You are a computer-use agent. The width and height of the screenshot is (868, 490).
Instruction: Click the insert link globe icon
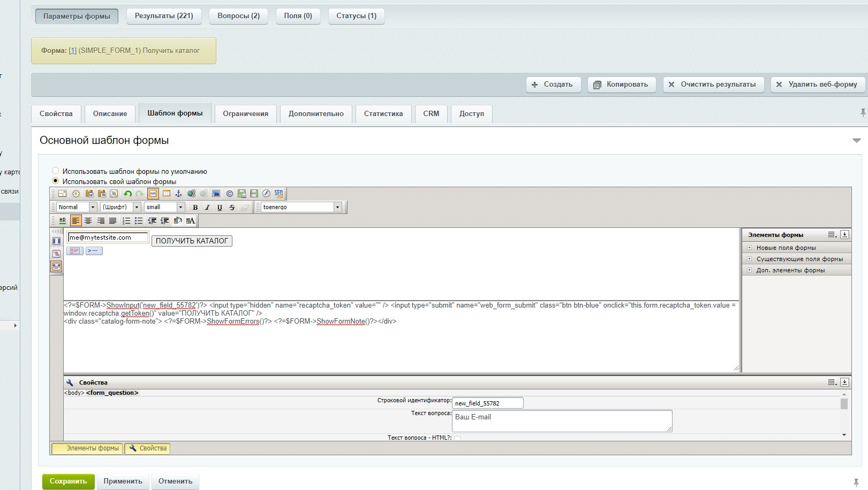click(x=191, y=194)
